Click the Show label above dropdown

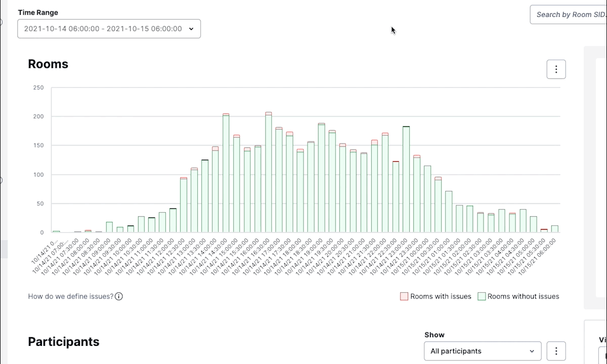coord(435,335)
